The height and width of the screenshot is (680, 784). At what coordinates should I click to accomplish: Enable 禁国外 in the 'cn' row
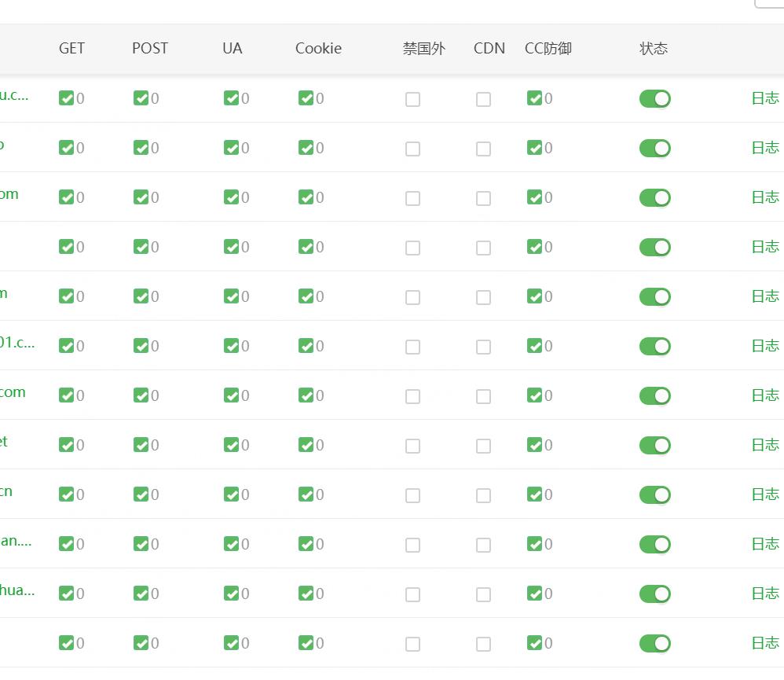click(412, 495)
